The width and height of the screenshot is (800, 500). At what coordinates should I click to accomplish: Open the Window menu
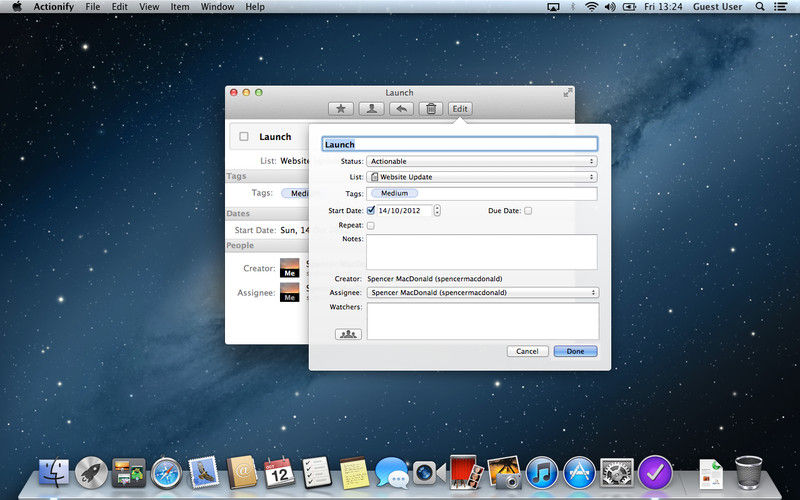[x=217, y=7]
